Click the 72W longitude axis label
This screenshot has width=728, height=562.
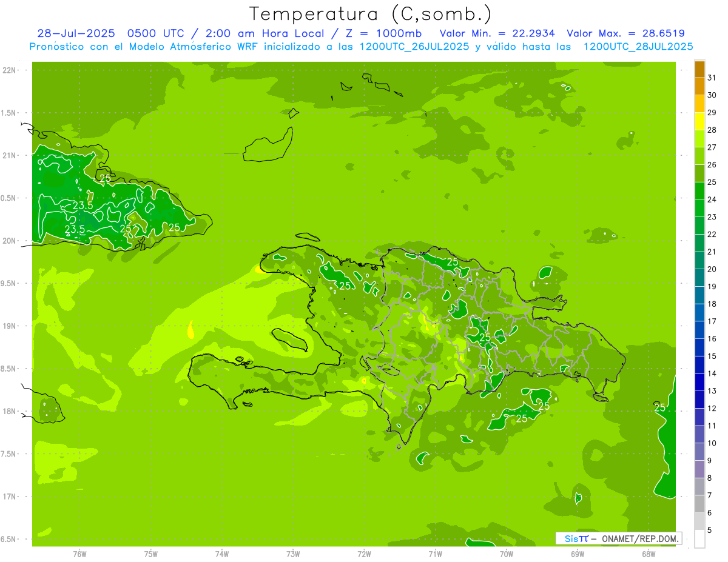click(x=364, y=554)
